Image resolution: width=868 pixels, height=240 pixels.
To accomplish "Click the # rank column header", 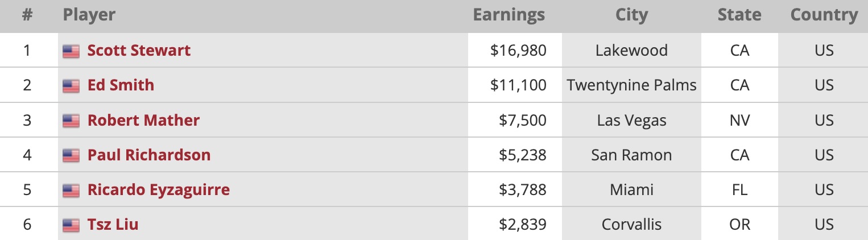I will coord(27,15).
